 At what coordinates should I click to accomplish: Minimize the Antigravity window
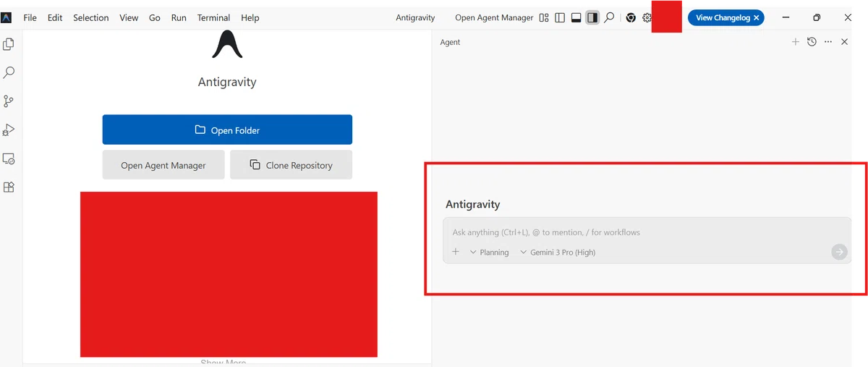[785, 17]
